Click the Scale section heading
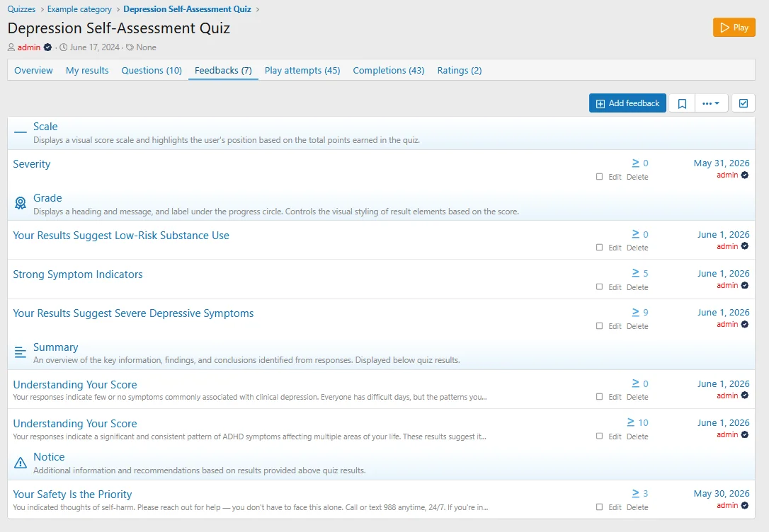The image size is (769, 532). 45,127
